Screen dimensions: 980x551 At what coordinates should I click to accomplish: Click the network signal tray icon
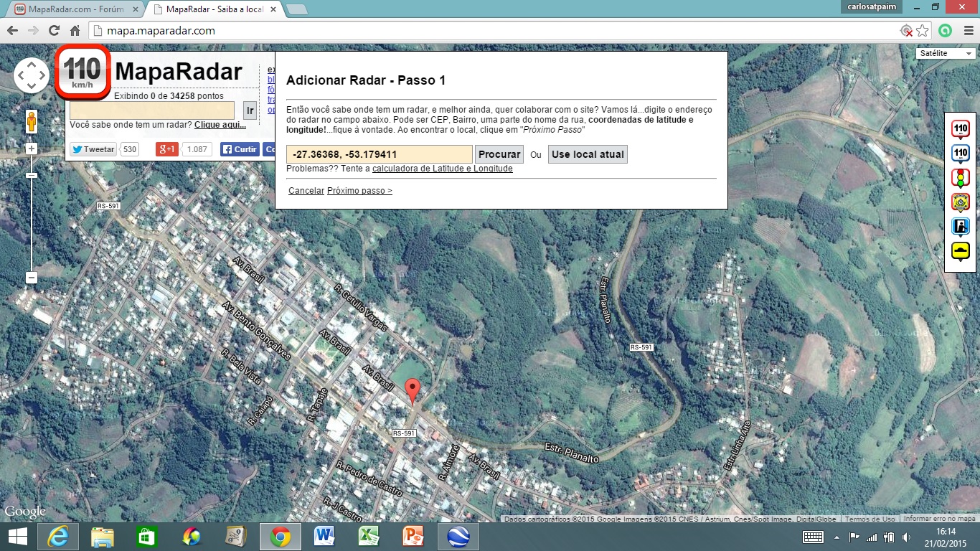coord(872,537)
